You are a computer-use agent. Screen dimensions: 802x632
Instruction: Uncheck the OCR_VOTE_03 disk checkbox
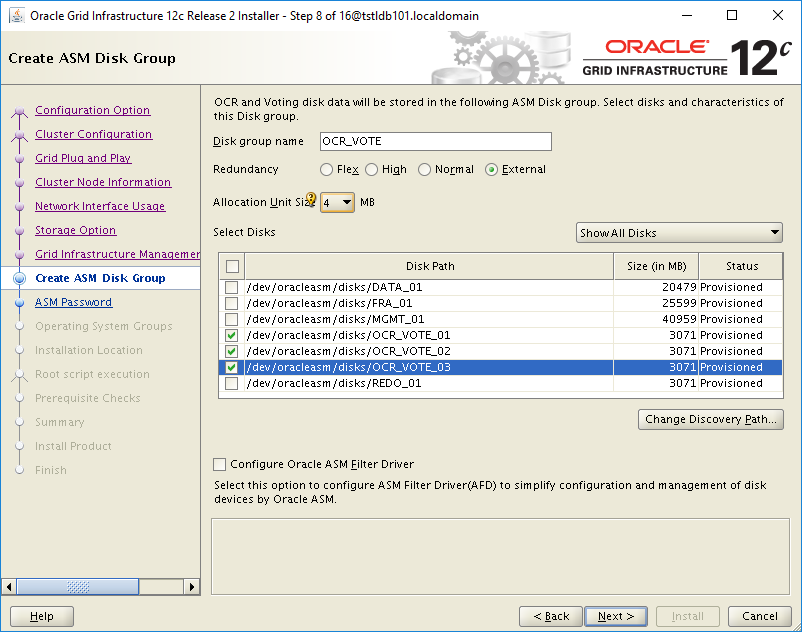(x=232, y=367)
